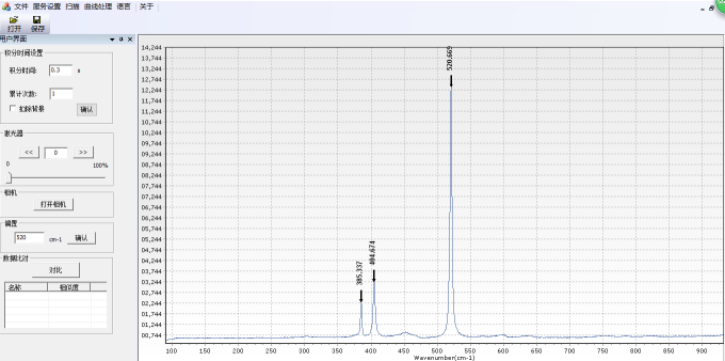Open the 关于 menu

point(147,7)
